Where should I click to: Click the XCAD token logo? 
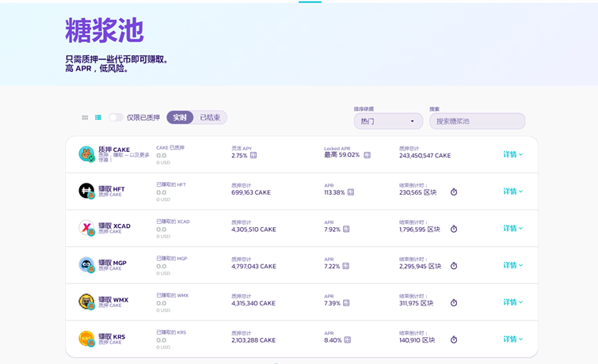pos(86,228)
